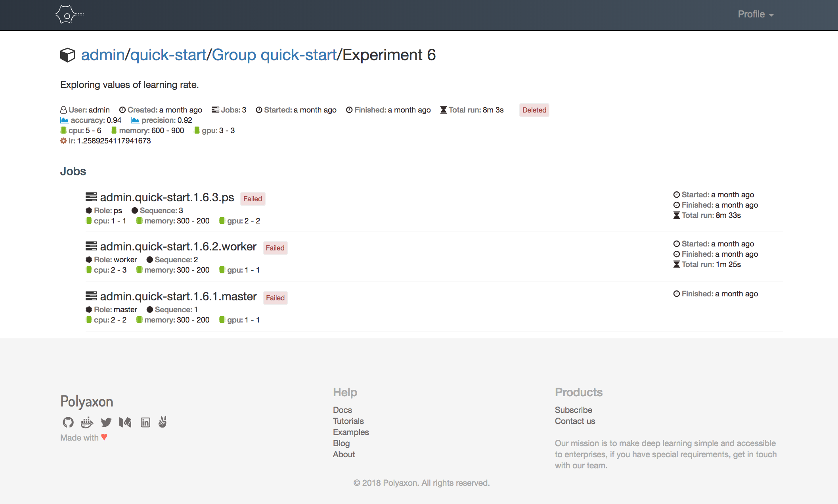This screenshot has width=838, height=504.
Task: Open the admin breadcrumb link
Action: click(x=103, y=55)
